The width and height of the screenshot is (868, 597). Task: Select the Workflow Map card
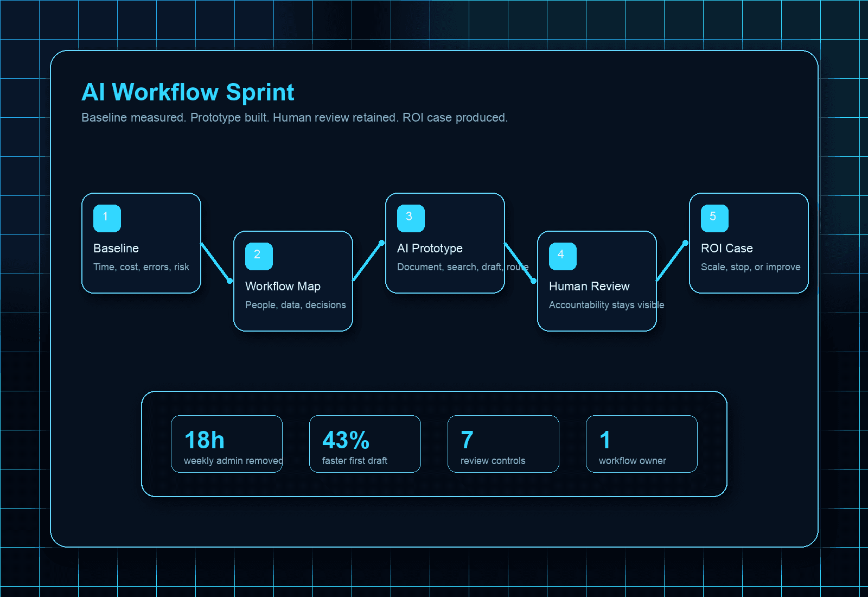293,281
